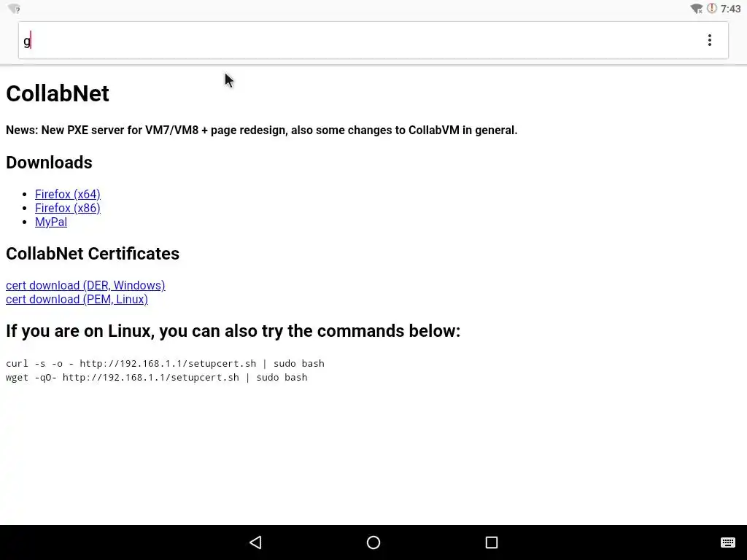This screenshot has height=560, width=747.
Task: Click the CollabNet page heading
Action: [x=58, y=93]
